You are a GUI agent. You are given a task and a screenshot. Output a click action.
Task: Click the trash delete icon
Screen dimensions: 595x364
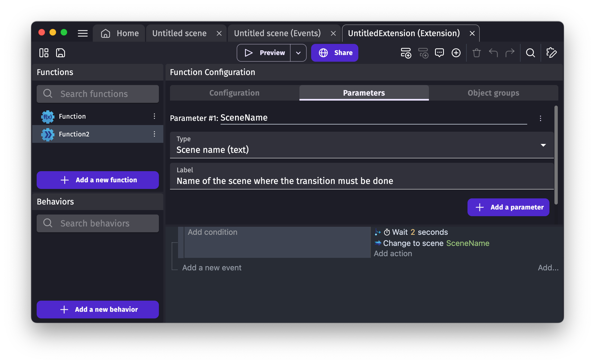coord(476,53)
